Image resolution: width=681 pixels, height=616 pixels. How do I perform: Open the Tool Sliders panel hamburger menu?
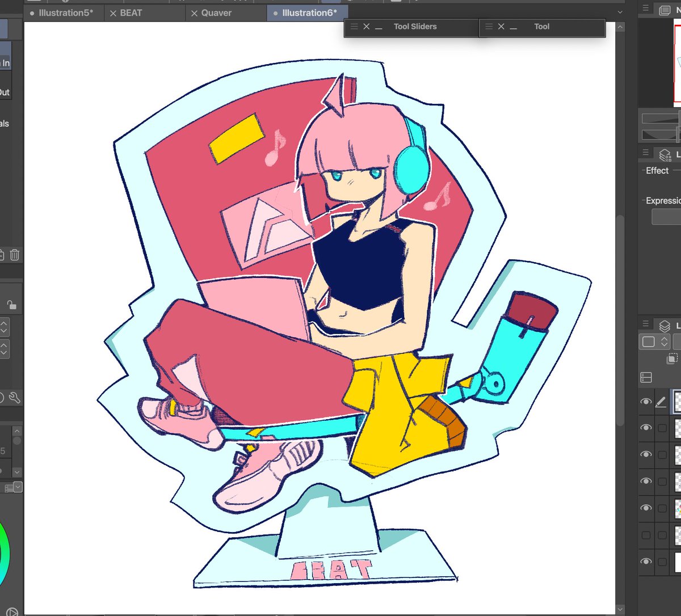point(354,26)
